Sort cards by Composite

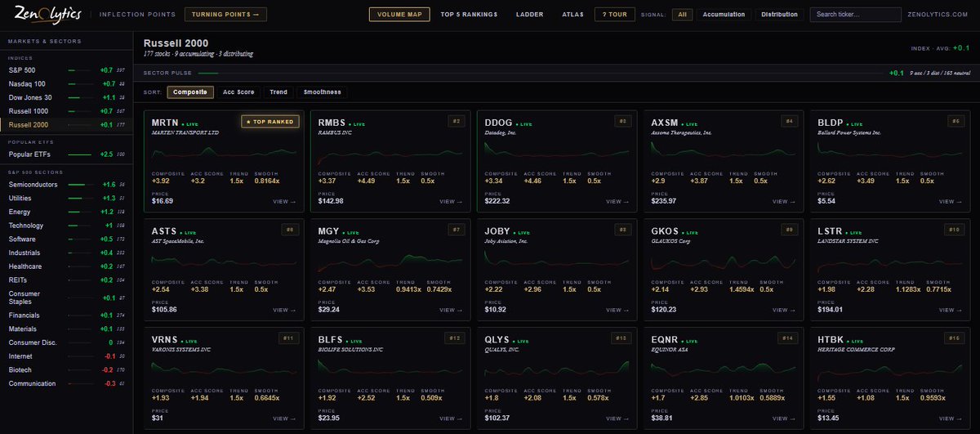190,92
